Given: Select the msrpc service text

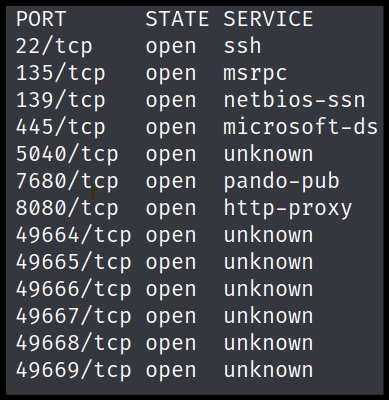Looking at the screenshot, I should 255,74.
